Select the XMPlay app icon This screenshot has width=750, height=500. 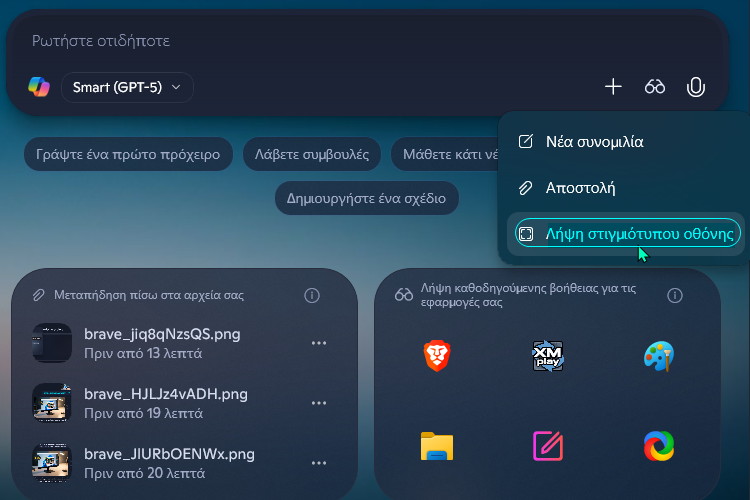(x=548, y=355)
